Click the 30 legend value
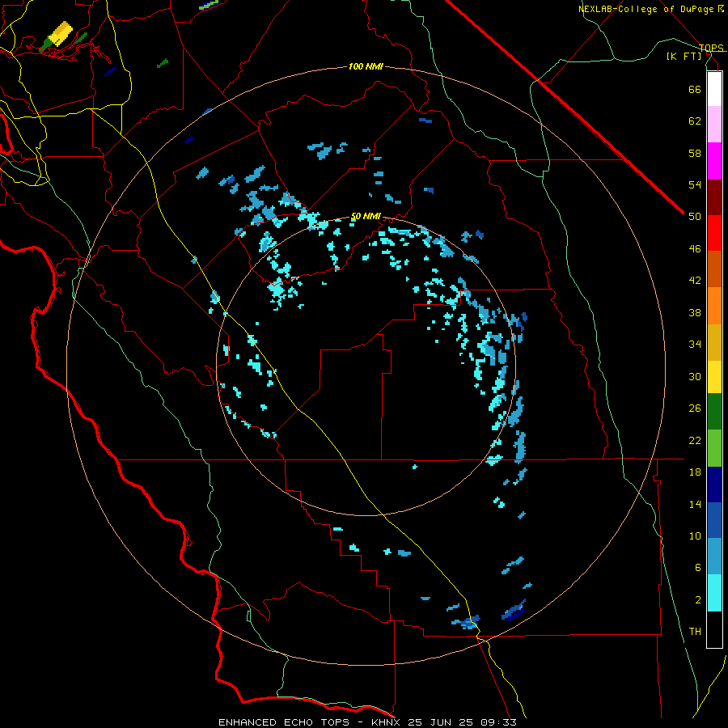Image resolution: width=728 pixels, height=728 pixels. [x=695, y=376]
